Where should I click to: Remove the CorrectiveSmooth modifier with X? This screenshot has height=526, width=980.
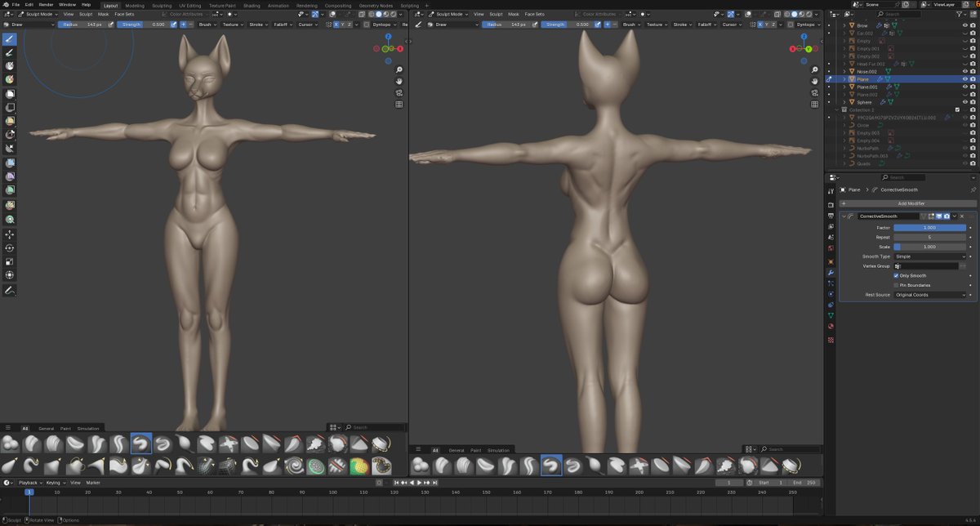click(962, 216)
